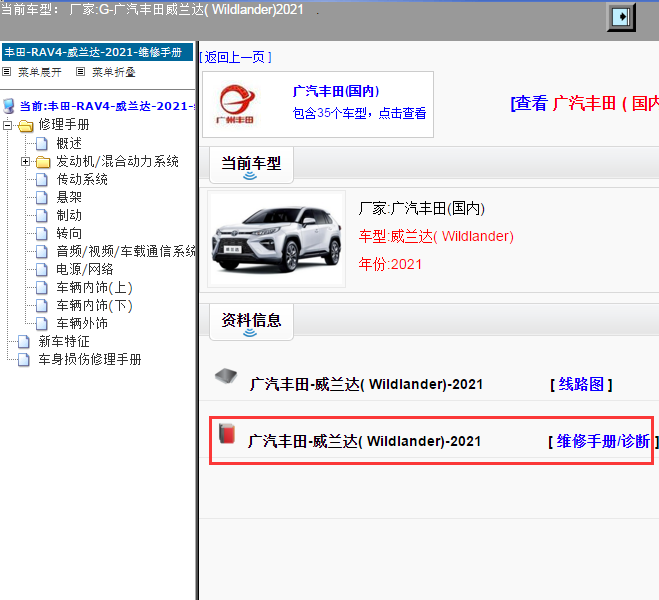Click the 修理手册 open folder icon
The image size is (659, 600).
tap(26, 125)
